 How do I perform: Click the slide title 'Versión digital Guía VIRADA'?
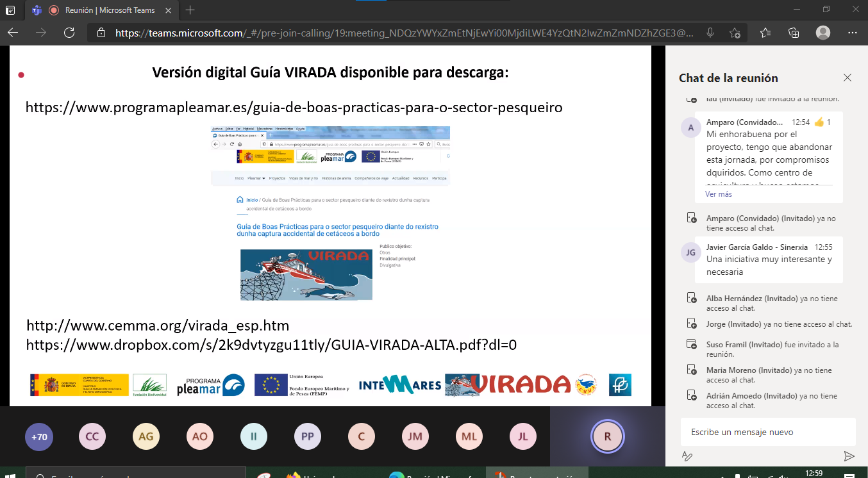tap(330, 73)
